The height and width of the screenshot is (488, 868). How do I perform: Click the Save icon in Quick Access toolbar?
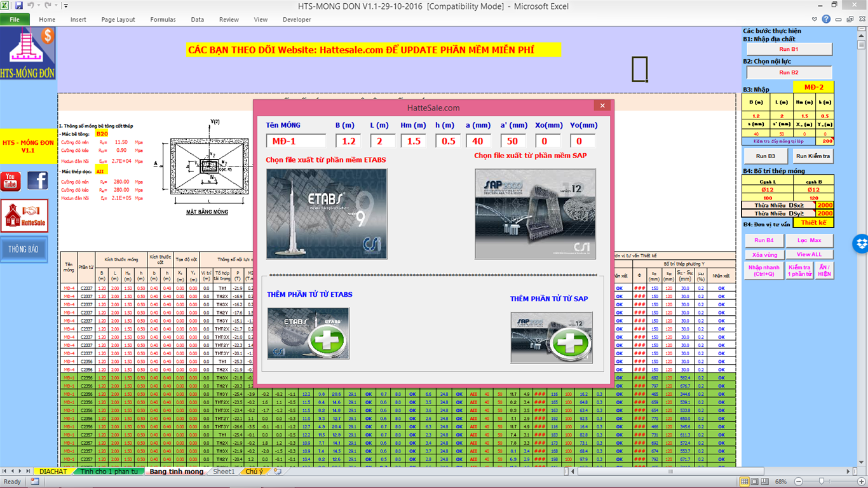tap(19, 6)
